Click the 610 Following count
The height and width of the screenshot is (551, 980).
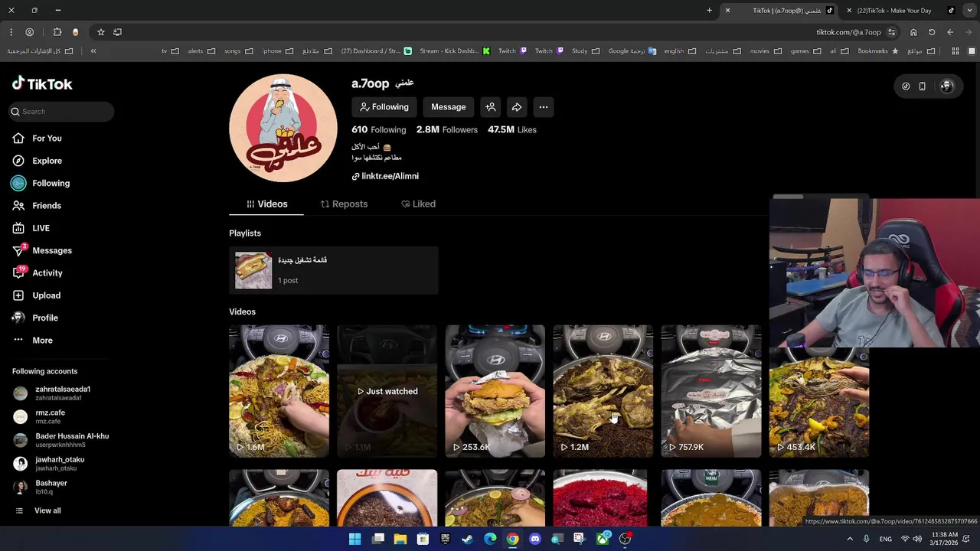379,130
